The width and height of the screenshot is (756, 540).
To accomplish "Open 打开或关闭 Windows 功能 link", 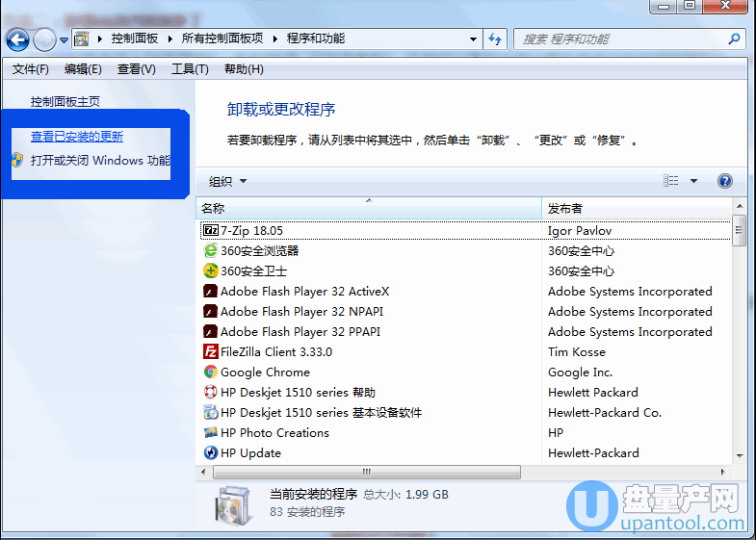I will point(100,160).
